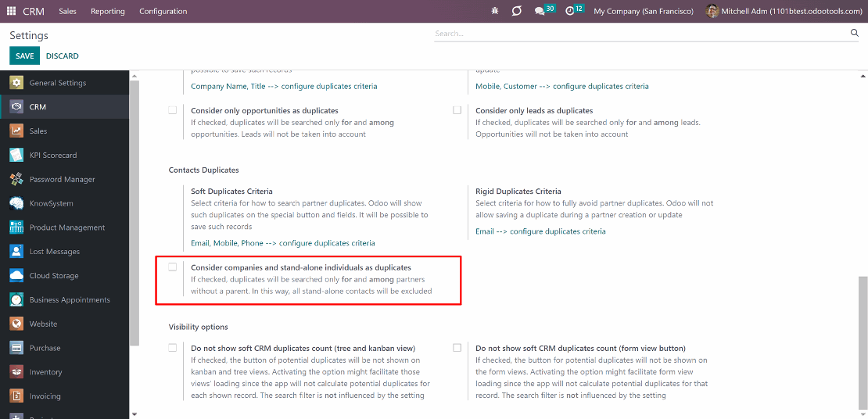This screenshot has width=868, height=419.
Task: Click the debug bug icon
Action: tap(495, 11)
